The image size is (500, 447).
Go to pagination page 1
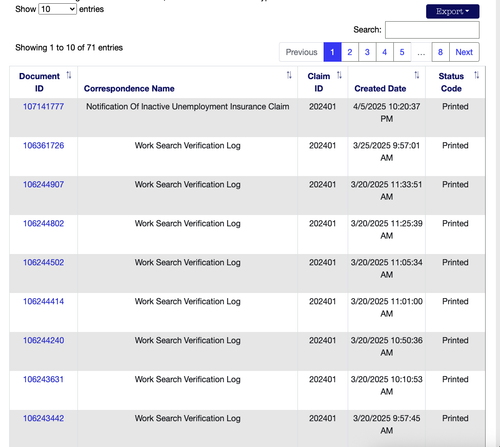pyautogui.click(x=332, y=52)
